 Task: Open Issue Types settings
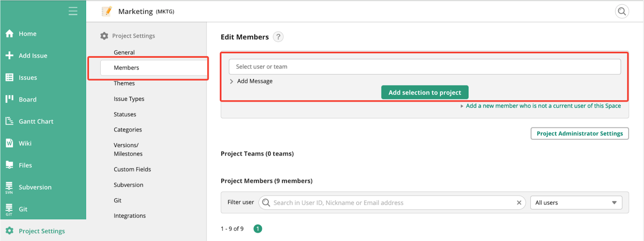129,99
